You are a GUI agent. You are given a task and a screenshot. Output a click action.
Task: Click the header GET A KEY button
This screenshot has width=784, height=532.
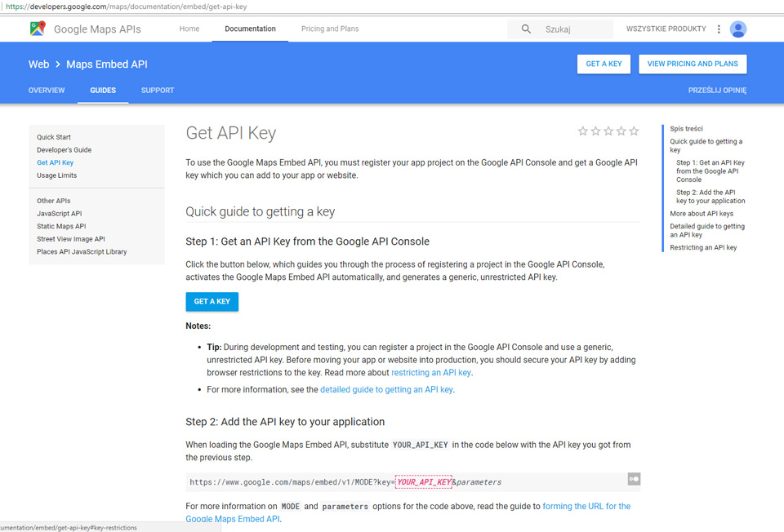click(604, 64)
